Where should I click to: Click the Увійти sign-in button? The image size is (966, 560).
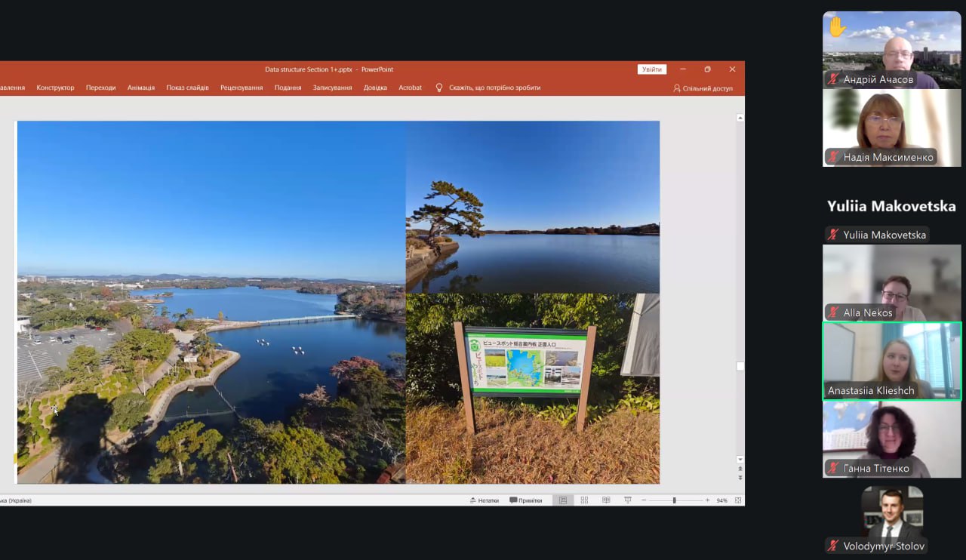(651, 69)
